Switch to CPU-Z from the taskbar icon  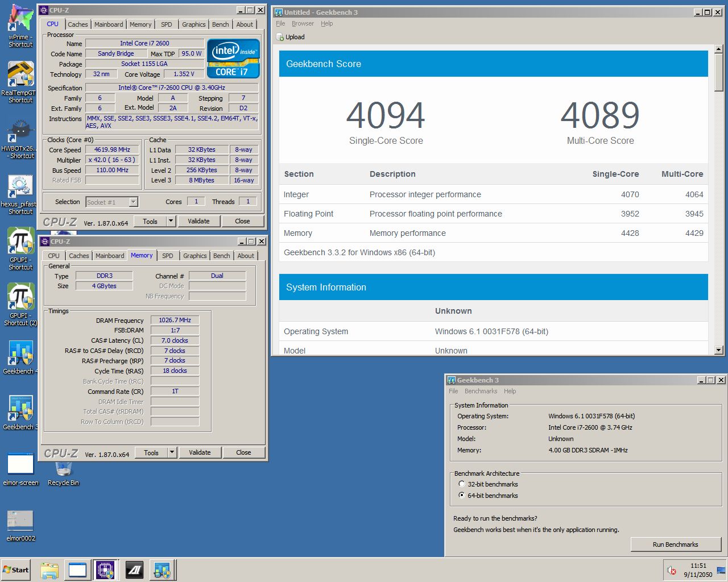105,570
